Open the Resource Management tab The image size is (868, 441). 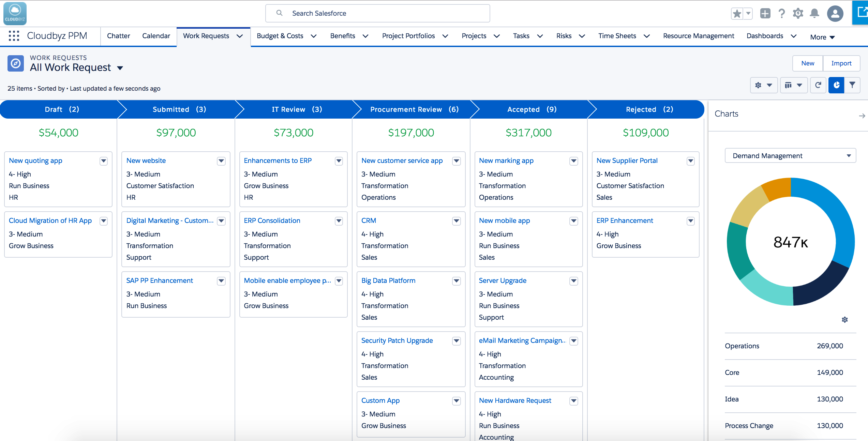click(699, 36)
